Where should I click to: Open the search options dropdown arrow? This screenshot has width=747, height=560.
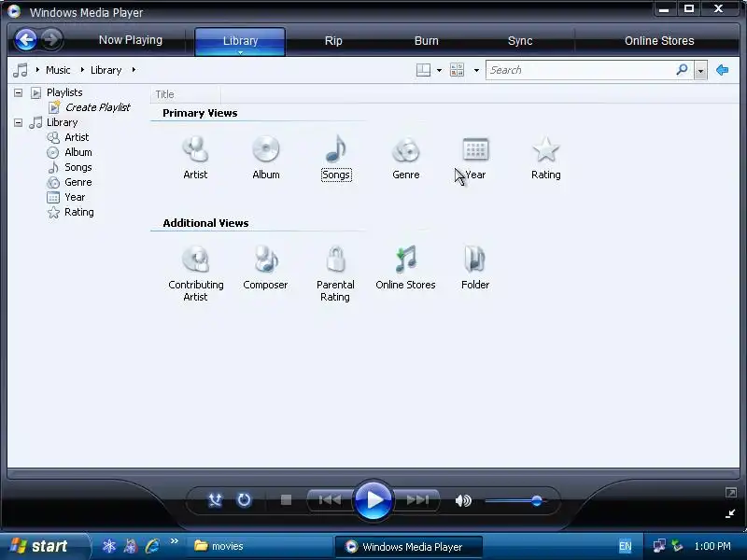700,71
